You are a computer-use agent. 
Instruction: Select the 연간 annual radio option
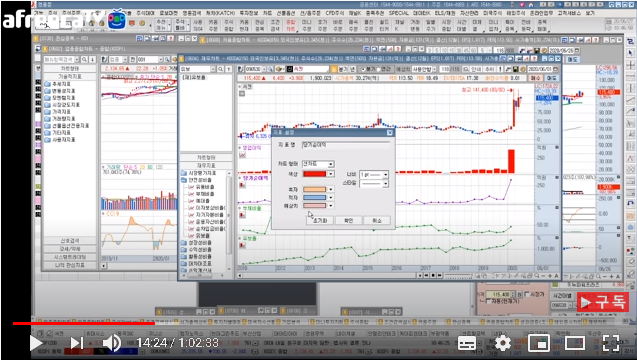pos(384,69)
